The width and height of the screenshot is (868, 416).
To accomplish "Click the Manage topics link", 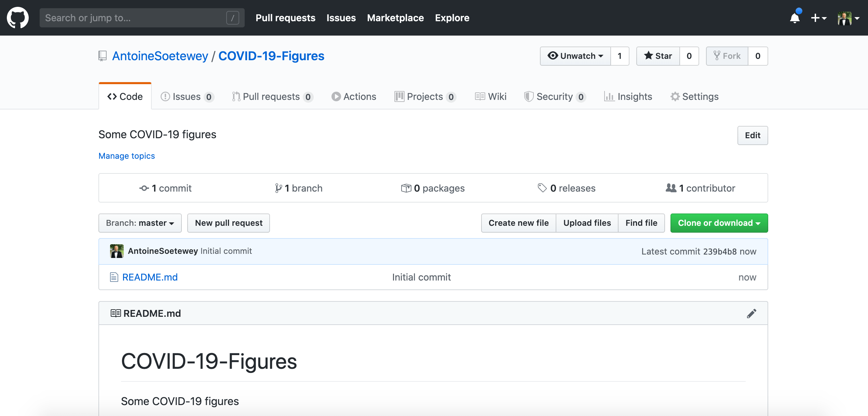I will [126, 156].
